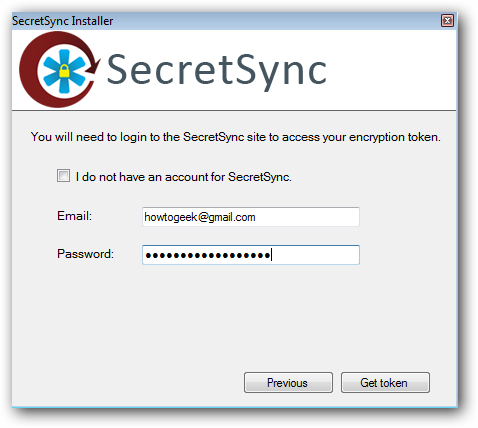
Task: Go back with the Previous button
Action: pos(288,383)
